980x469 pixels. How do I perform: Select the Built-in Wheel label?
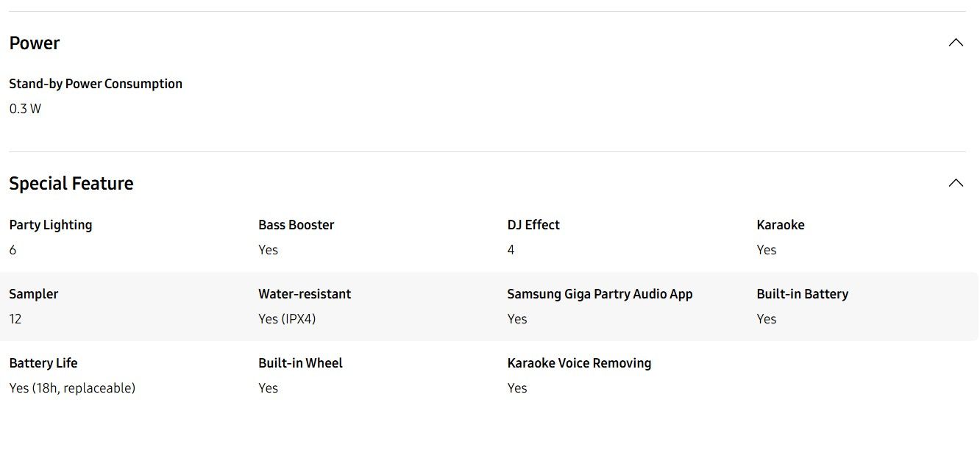300,363
